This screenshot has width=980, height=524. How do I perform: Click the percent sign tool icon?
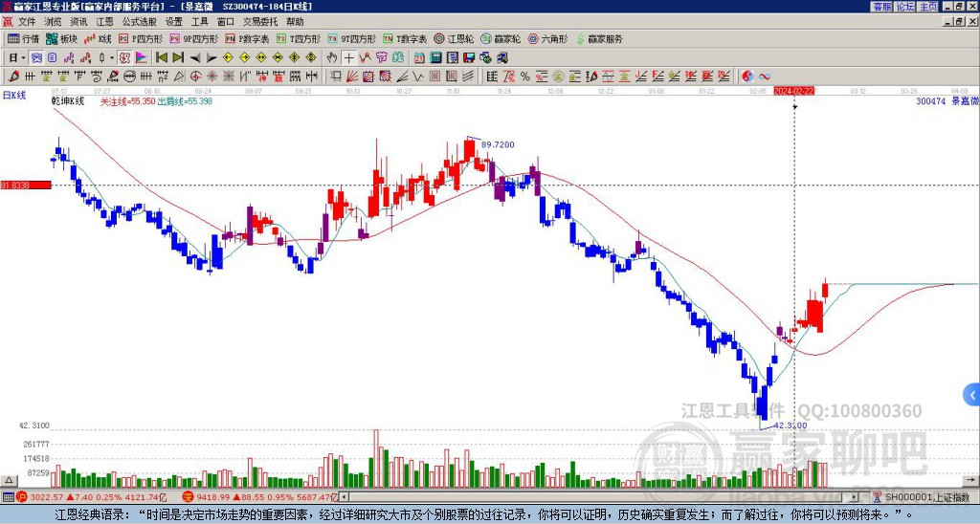525,76
